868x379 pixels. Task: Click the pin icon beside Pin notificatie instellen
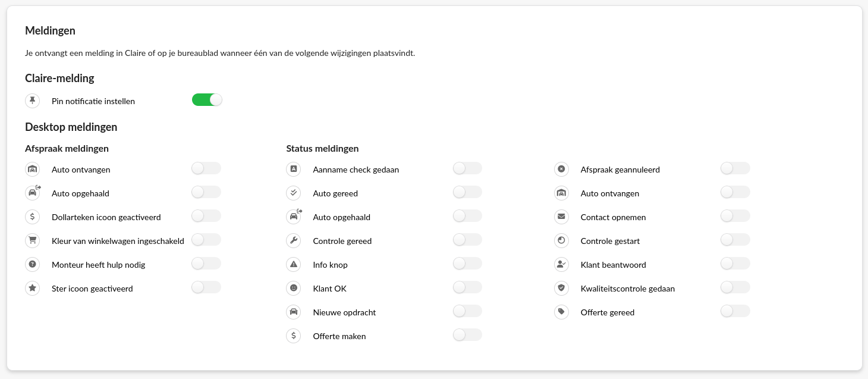point(32,101)
